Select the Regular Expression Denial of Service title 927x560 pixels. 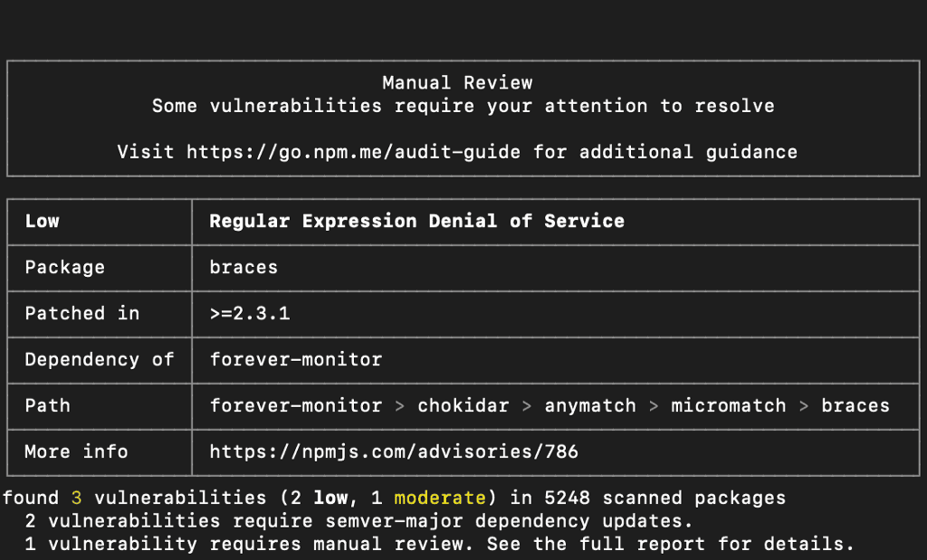coord(416,222)
